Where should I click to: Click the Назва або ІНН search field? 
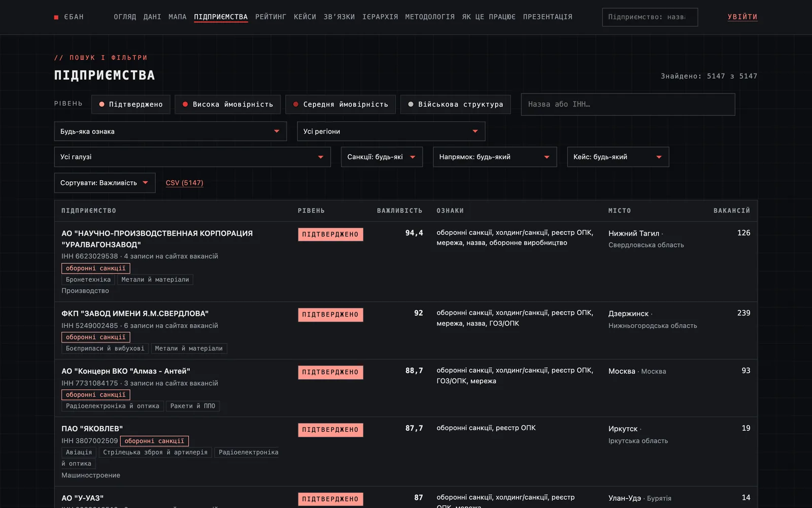pos(628,104)
